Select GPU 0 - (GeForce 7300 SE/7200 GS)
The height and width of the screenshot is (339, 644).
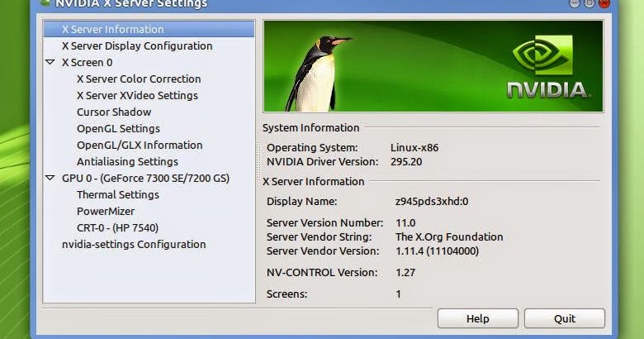tap(146, 178)
